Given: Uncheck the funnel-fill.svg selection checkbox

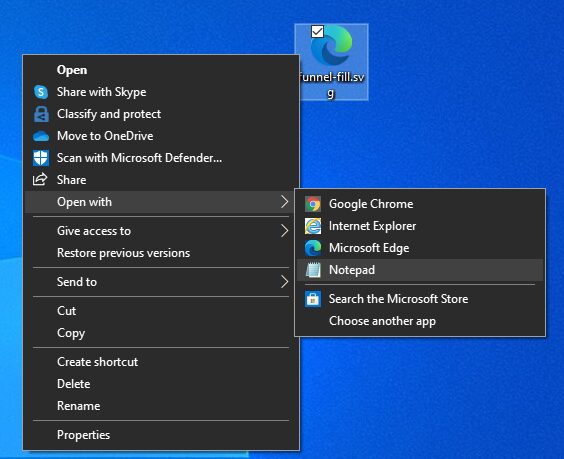Looking at the screenshot, I should (x=317, y=32).
